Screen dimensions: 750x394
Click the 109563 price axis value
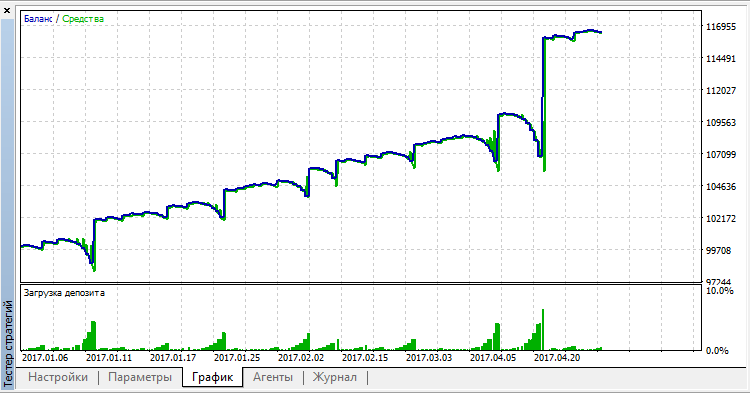pos(721,123)
